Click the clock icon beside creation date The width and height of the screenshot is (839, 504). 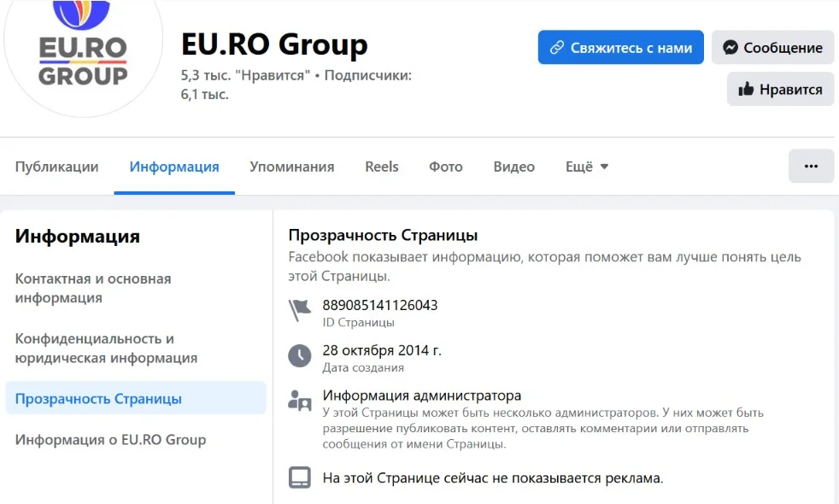point(300,356)
